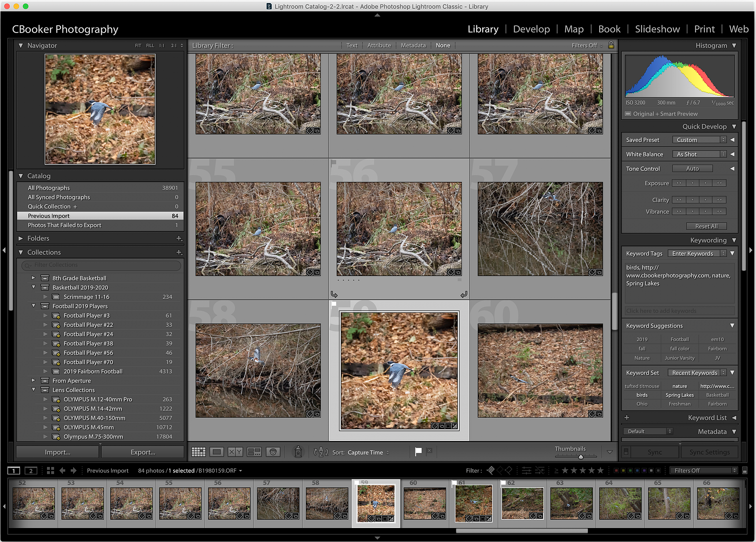Click Reset All in Quick Develop
Image resolution: width=756 pixels, height=542 pixels.
[706, 226]
